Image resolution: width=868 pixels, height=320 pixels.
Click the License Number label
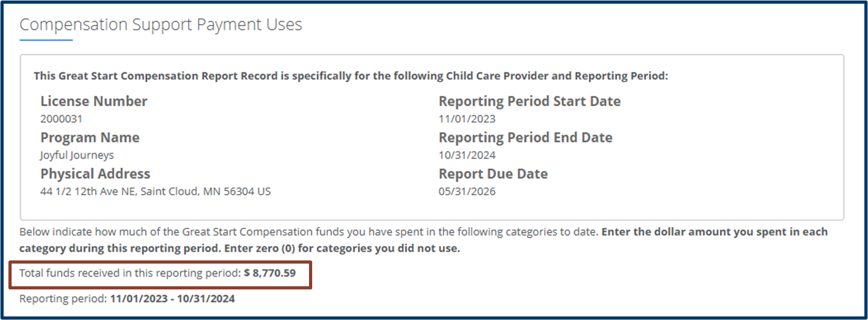pyautogui.click(x=94, y=101)
